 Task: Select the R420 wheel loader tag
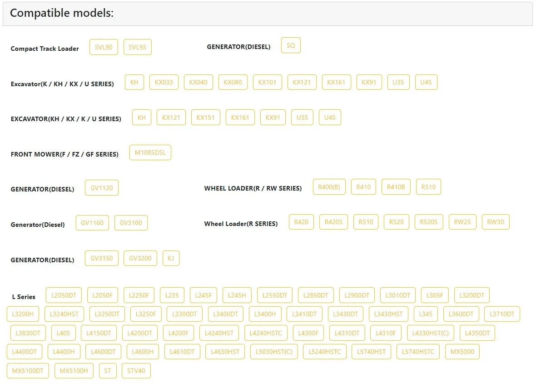301,222
